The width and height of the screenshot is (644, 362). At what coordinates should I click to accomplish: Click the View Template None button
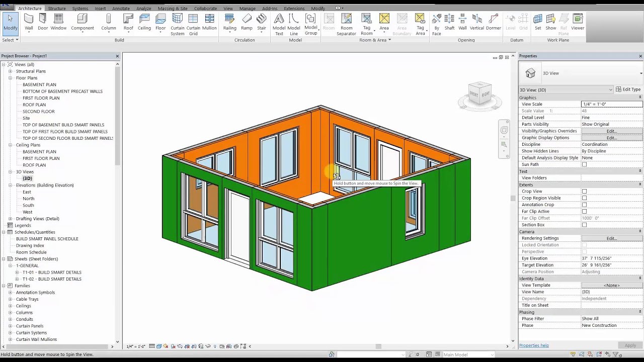(x=612, y=285)
